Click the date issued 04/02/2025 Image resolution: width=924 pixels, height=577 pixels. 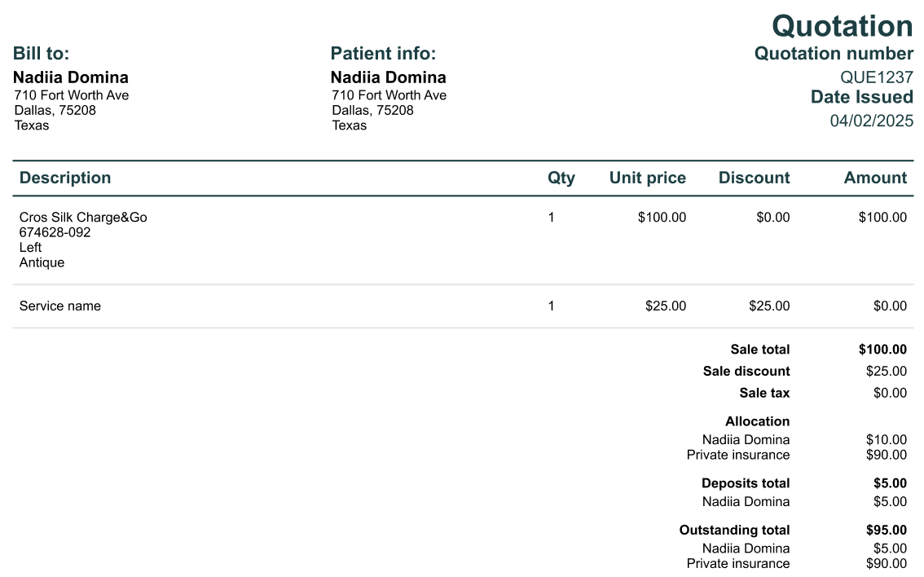click(872, 121)
